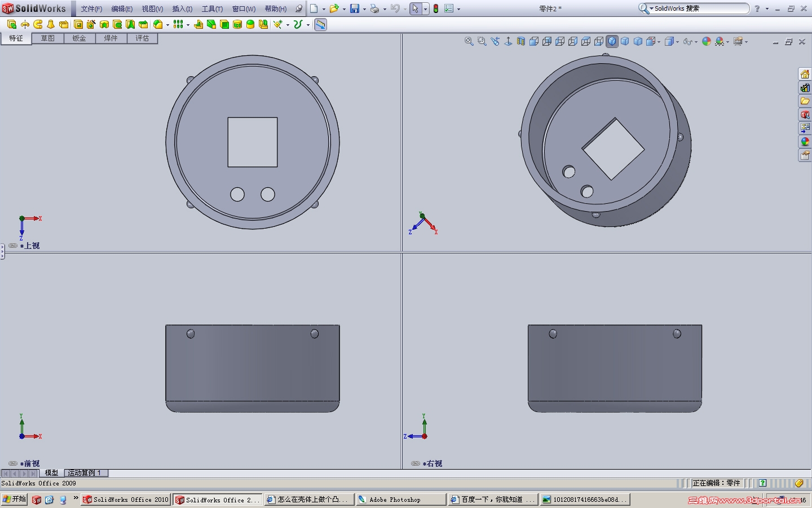Viewport: 812px width, 508px height.
Task: Click the Rebuild traffic light icon
Action: tap(436, 8)
